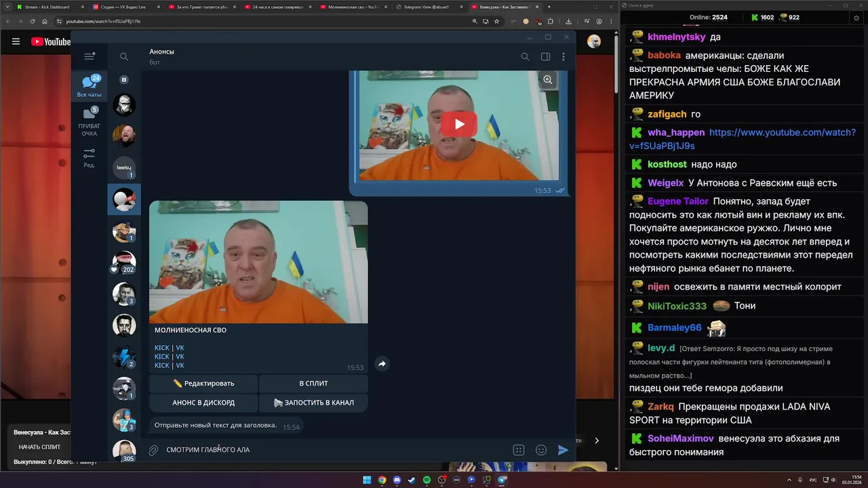Click username Barmaley66 in chat
Viewport: 868px width, 488px height.
[x=674, y=327]
